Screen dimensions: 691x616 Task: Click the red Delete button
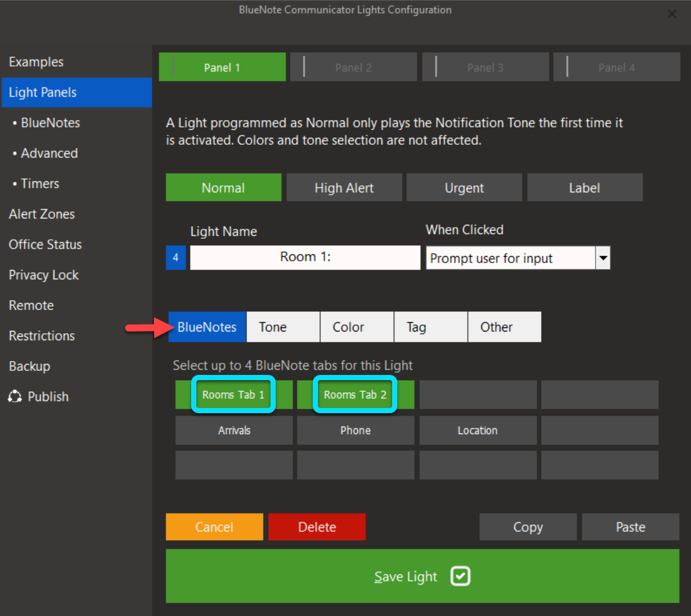(317, 527)
